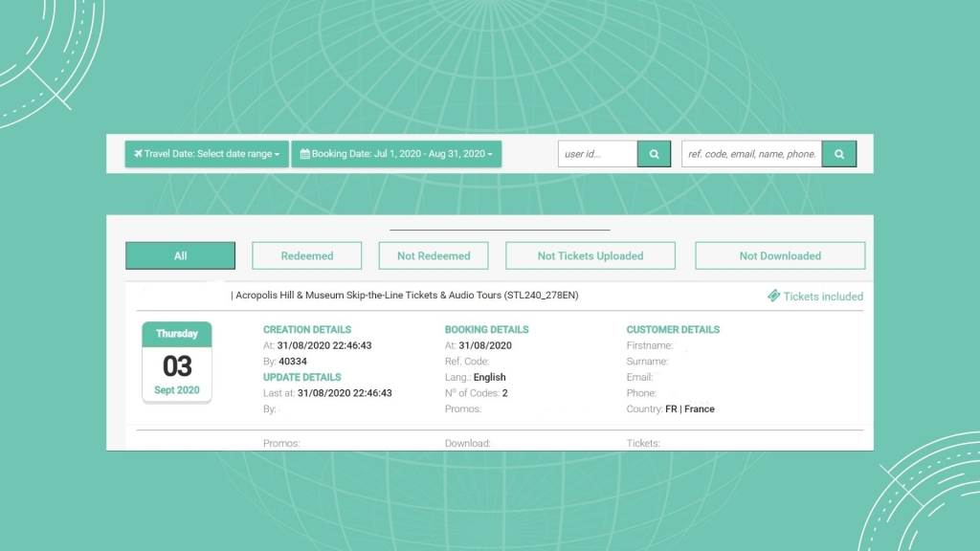Click the ref. code search magnifier button
The image size is (980, 551).
pyautogui.click(x=838, y=154)
